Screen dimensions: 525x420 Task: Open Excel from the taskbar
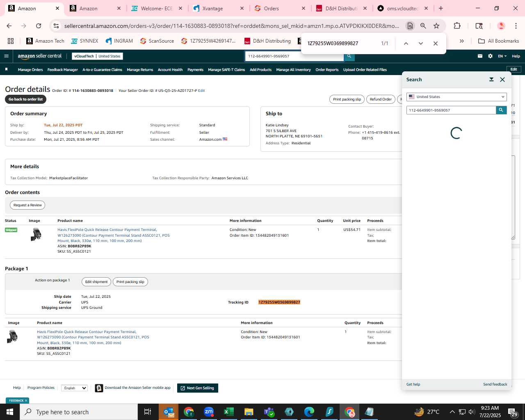[x=229, y=412]
